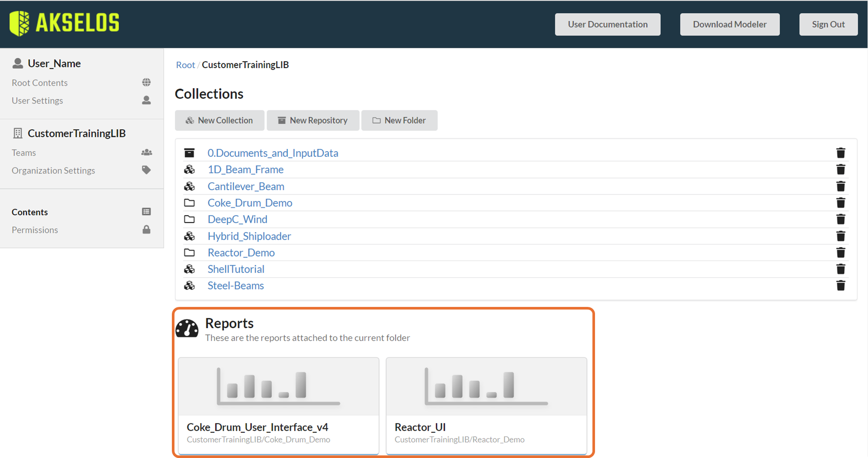Click the Akselos logo
The image size is (868, 458).
click(x=64, y=23)
